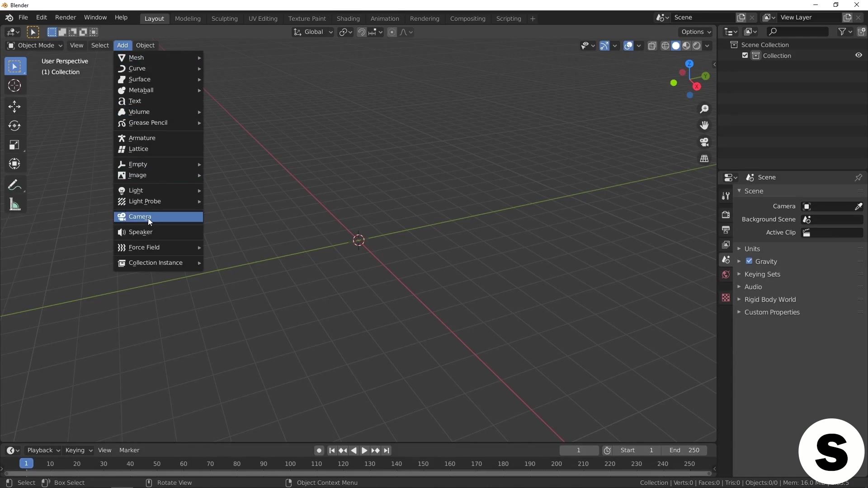Select the Scale tool

pyautogui.click(x=14, y=145)
